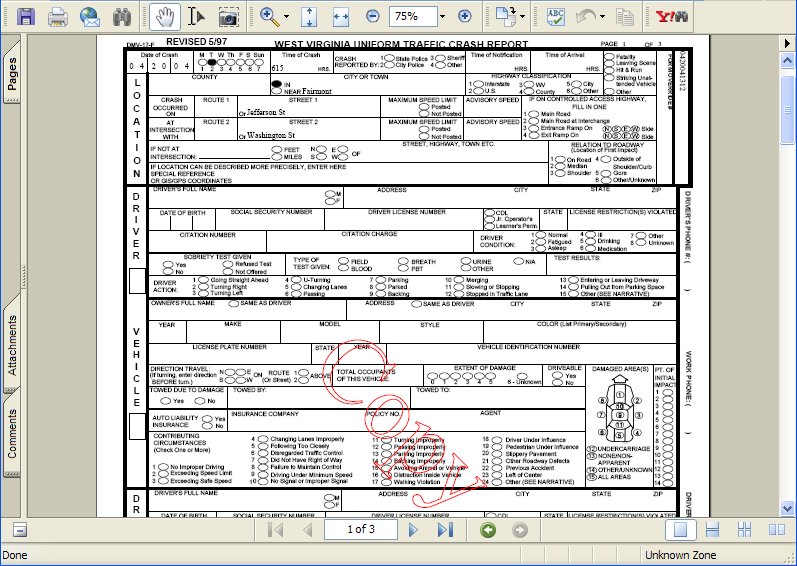The width and height of the screenshot is (797, 566).
Task: Select On Road relation to roadway
Action: click(x=560, y=160)
